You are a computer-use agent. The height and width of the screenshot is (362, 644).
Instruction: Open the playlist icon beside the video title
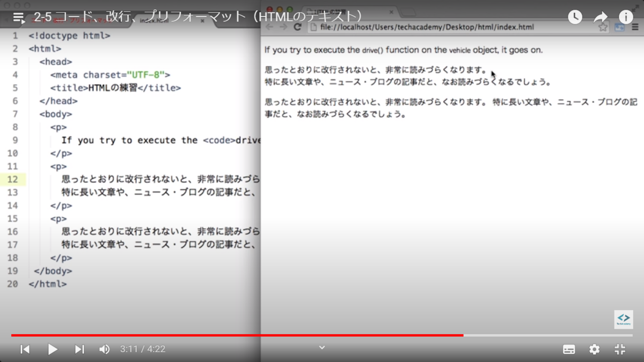tap(19, 17)
